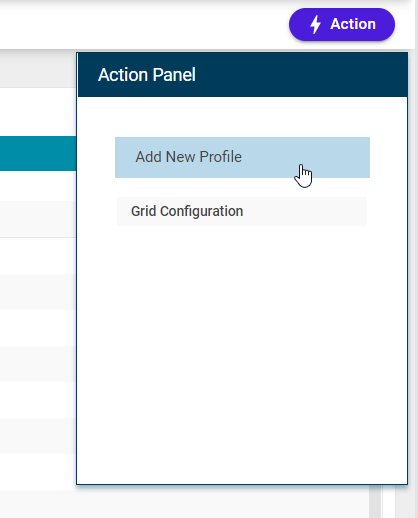Click the word Action on the purple button

pos(353,24)
